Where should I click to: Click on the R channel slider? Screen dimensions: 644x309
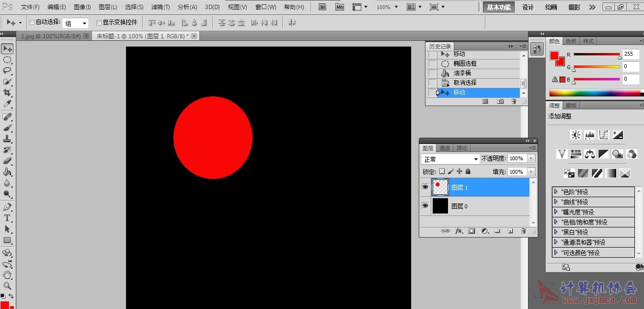click(x=597, y=55)
